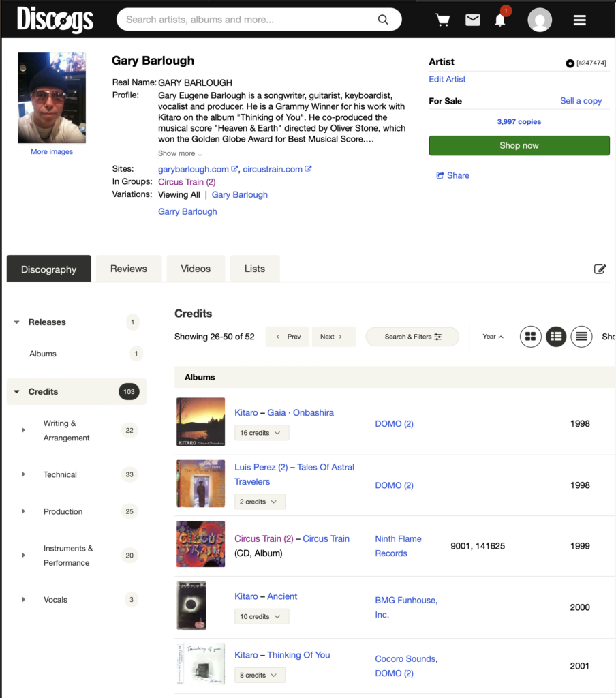616x698 pixels.
Task: Expand Show more in the profile
Action: [x=180, y=154]
